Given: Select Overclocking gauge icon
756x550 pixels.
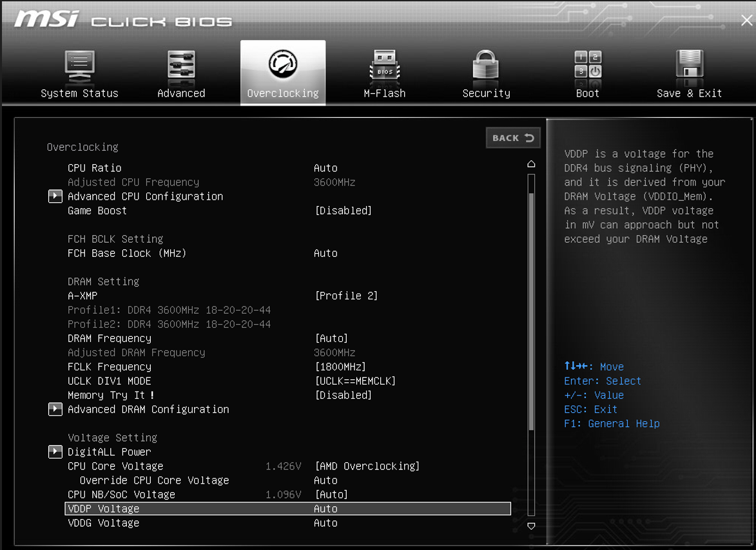Looking at the screenshot, I should click(x=283, y=64).
